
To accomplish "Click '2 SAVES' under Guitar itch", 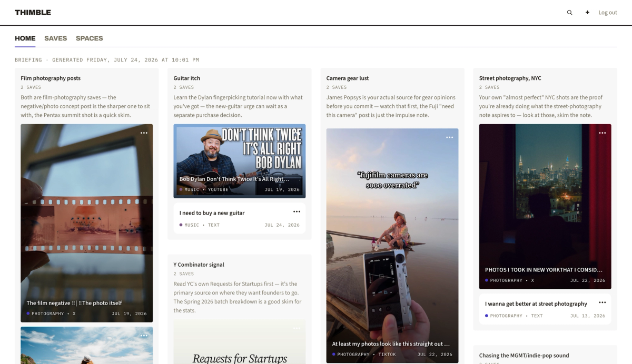I will point(184,87).
